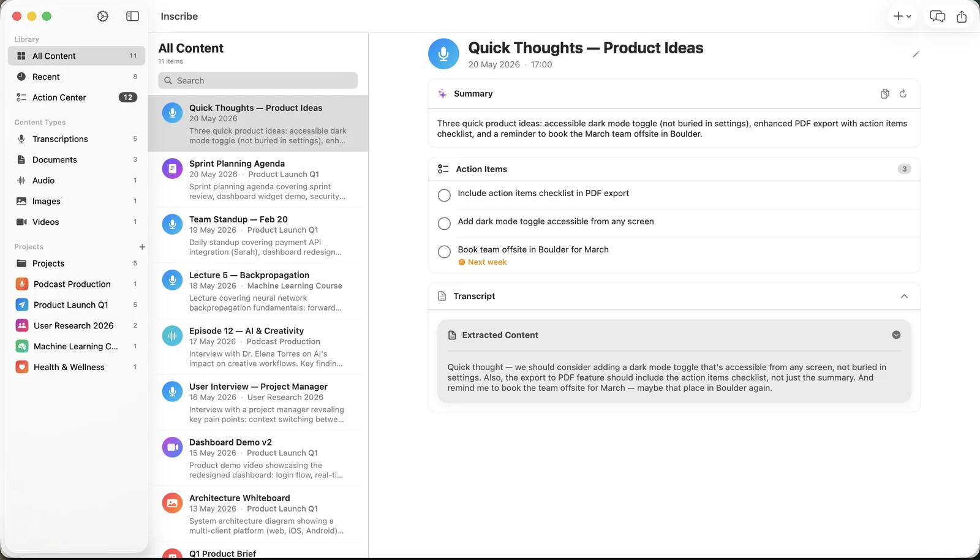Open the chat bubbles icon

click(x=937, y=17)
